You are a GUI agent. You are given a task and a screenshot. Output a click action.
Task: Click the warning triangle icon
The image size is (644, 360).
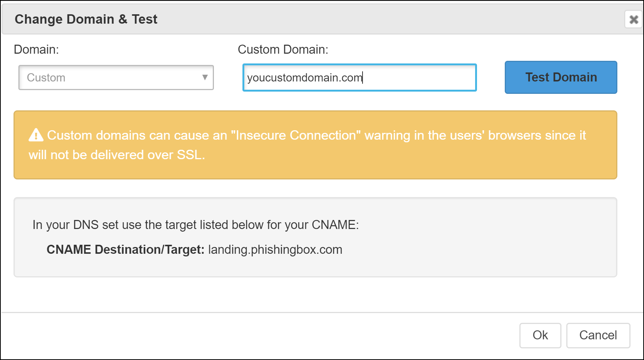36,135
